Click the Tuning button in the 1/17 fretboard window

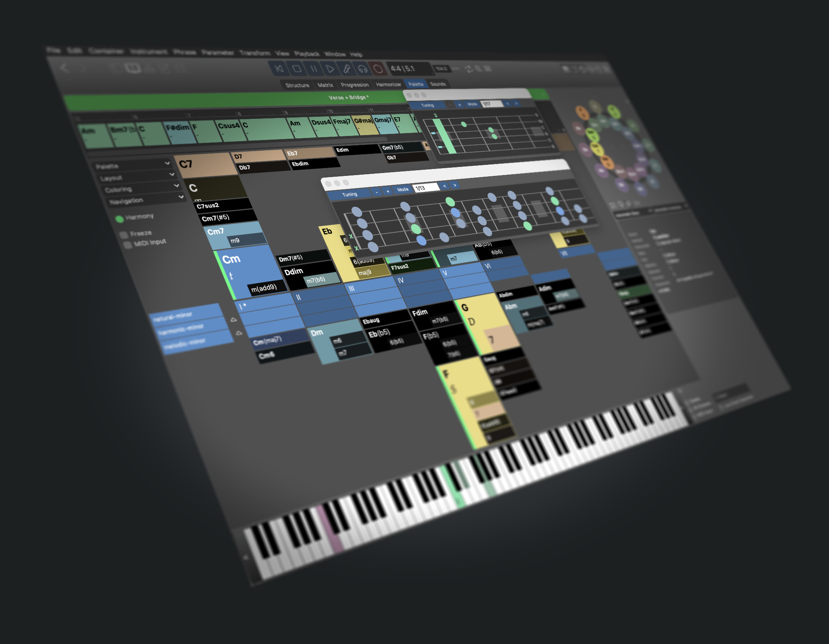428,105
